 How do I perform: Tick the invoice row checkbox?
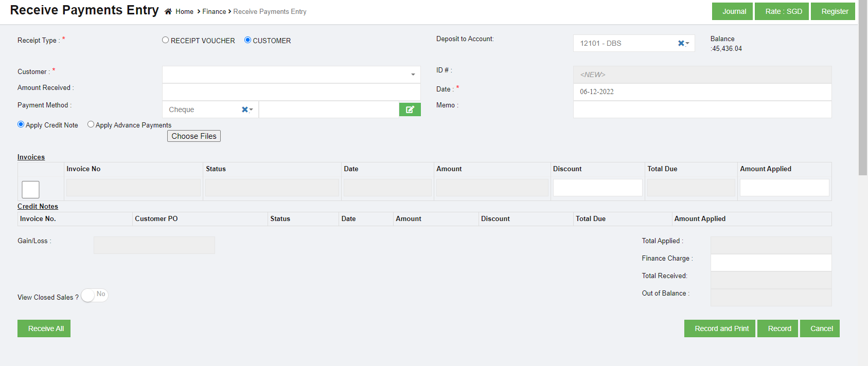tap(30, 190)
